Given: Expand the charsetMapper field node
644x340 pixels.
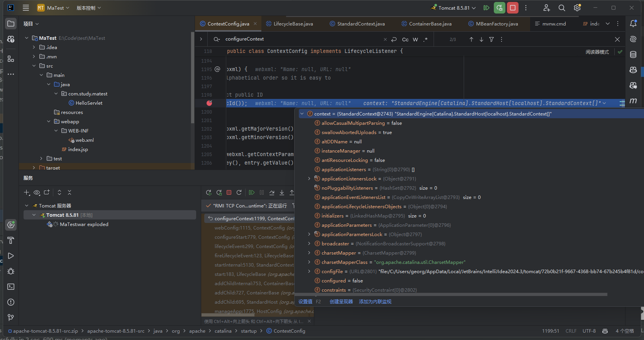Looking at the screenshot, I should click(309, 253).
